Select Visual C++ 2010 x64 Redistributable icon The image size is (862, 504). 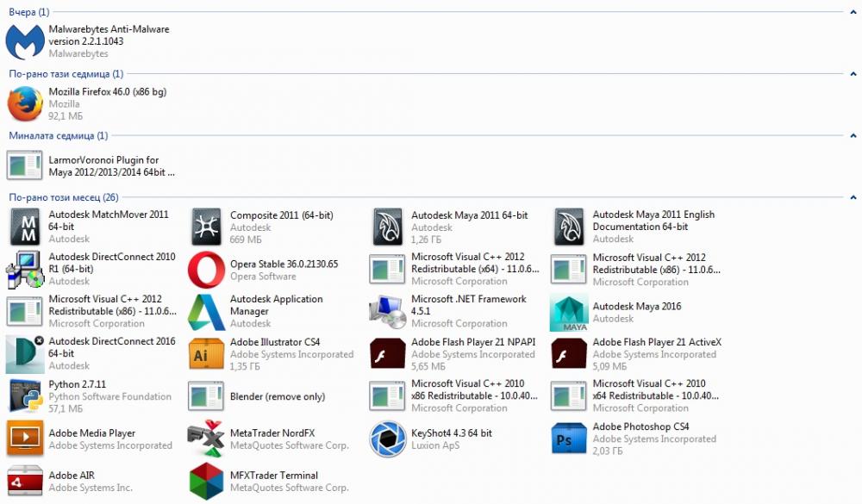[569, 396]
